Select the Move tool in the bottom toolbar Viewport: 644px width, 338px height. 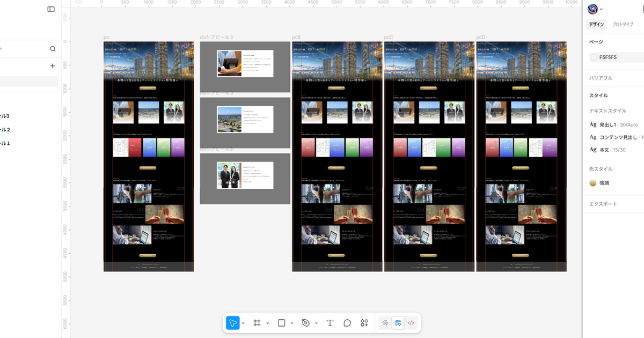click(x=233, y=323)
